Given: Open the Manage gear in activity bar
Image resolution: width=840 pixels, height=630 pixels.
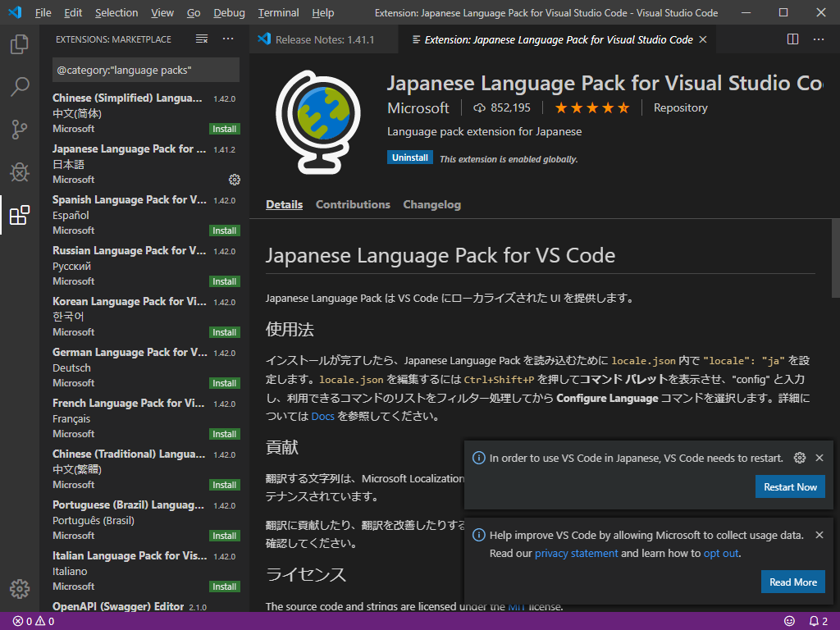Looking at the screenshot, I should click(20, 589).
